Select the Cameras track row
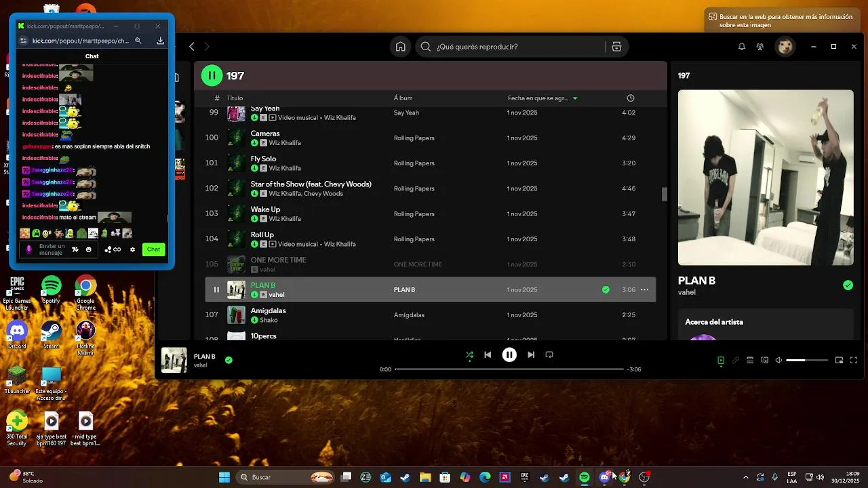 pos(430,138)
